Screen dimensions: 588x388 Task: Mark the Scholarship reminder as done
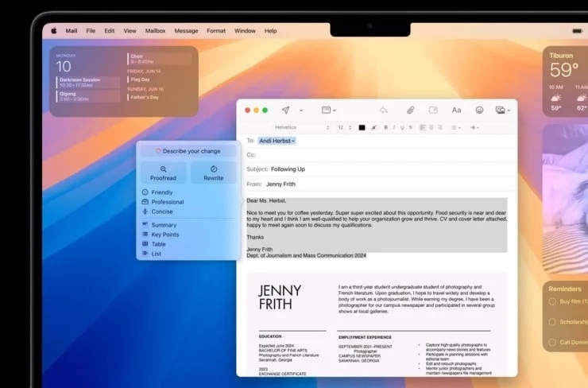pos(552,321)
